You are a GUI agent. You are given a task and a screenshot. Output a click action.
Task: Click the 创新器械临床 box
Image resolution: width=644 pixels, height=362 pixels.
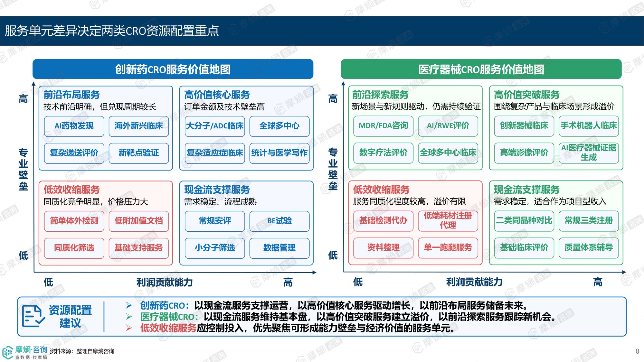coord(524,125)
